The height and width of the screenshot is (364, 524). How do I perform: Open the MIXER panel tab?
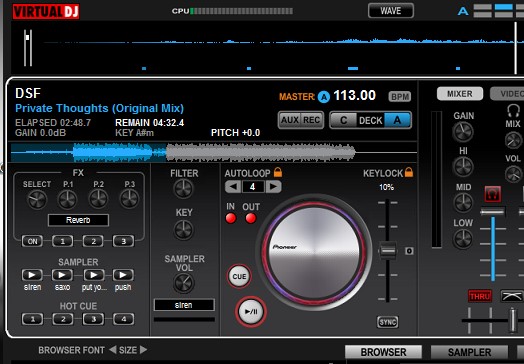(x=460, y=94)
